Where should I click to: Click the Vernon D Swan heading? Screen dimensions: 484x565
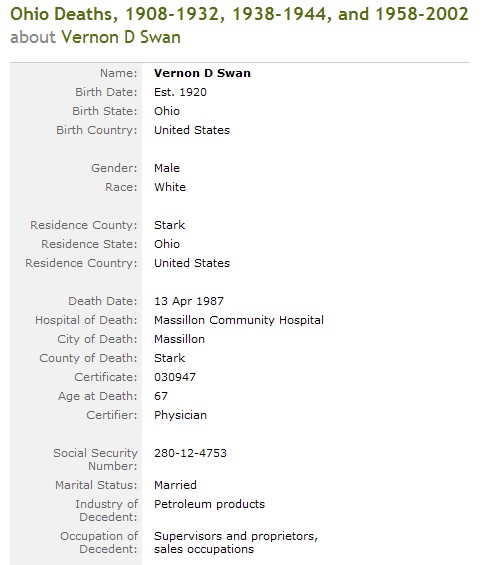(x=121, y=37)
